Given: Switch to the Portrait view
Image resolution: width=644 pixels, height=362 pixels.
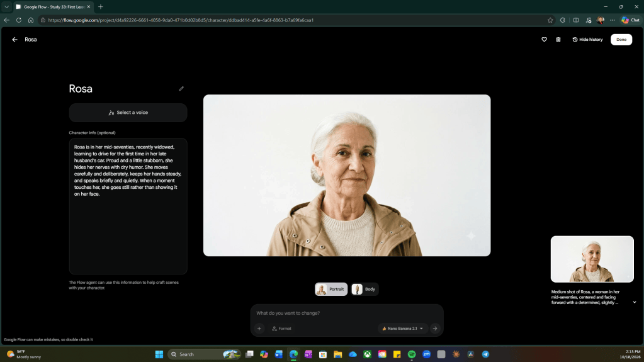Looking at the screenshot, I should 331,289.
